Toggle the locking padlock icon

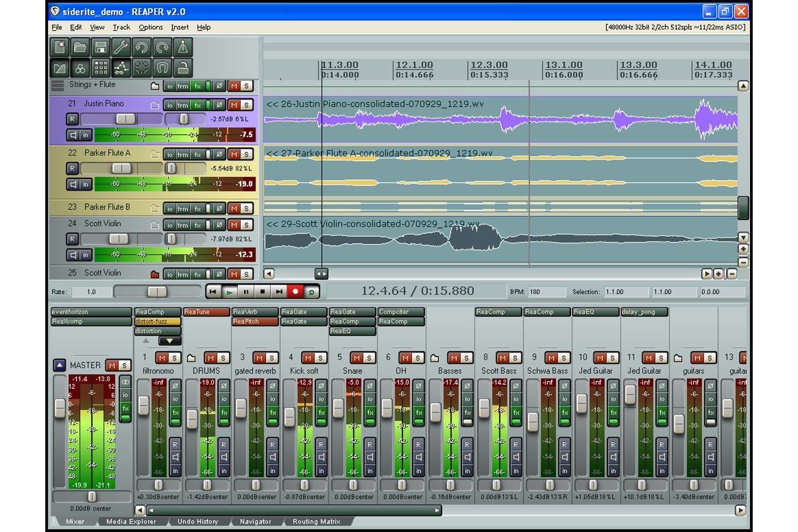pos(183,68)
